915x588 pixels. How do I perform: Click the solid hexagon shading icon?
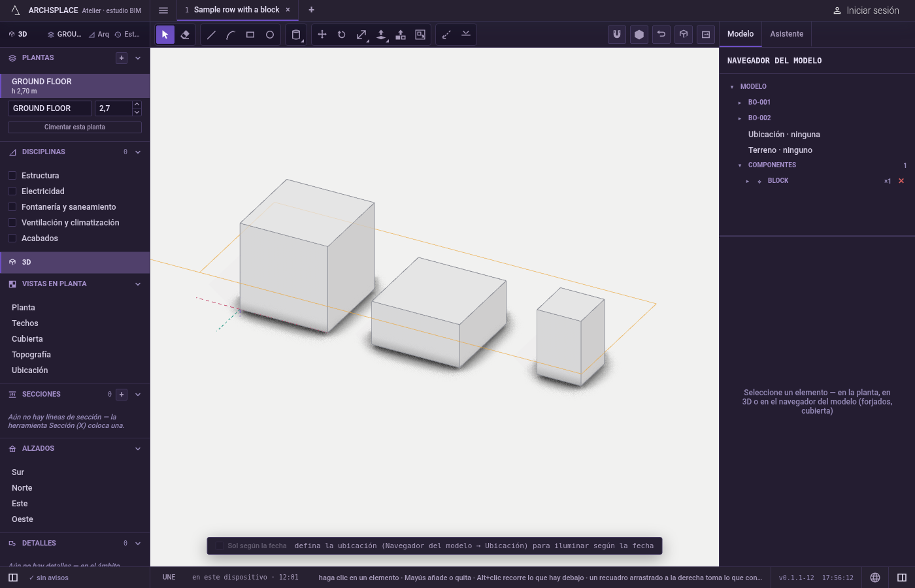639,35
